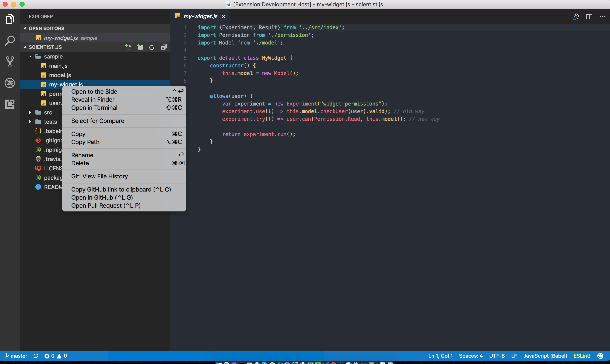
Task: Select Copy Path in the context menu
Action: coord(85,142)
